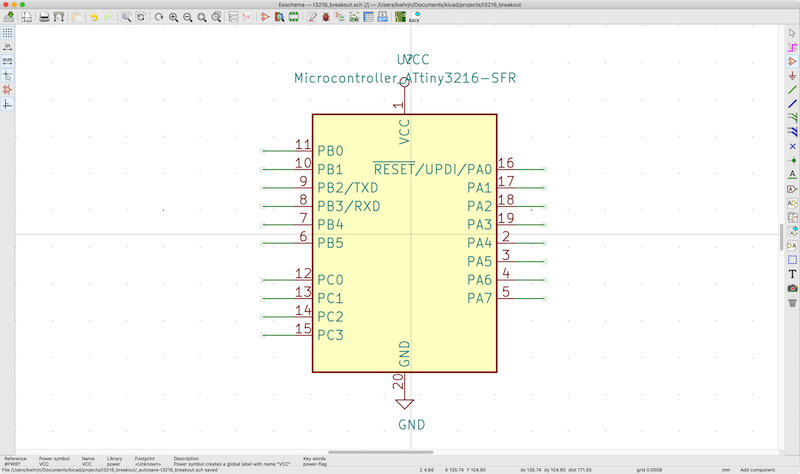The height and width of the screenshot is (474, 800).
Task: Open the hierarchy navigator icon
Action: click(x=233, y=17)
